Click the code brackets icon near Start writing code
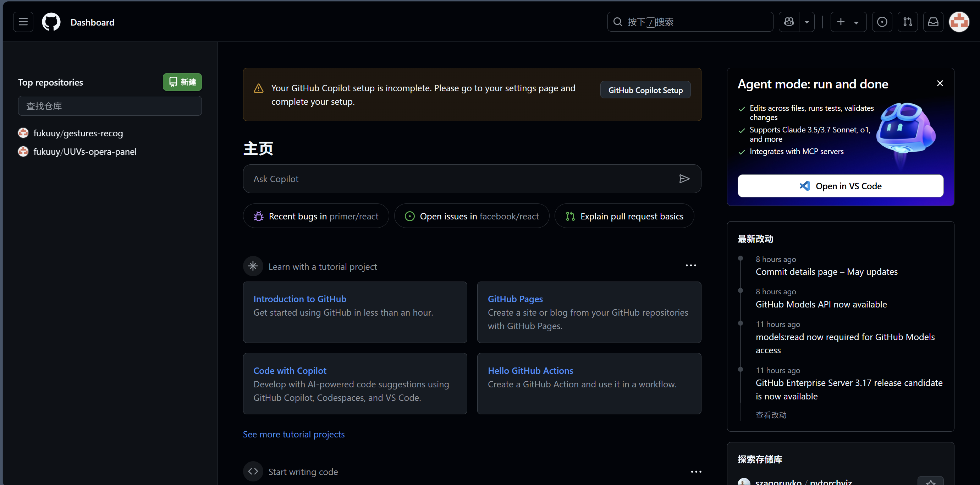The image size is (980, 485). [253, 471]
